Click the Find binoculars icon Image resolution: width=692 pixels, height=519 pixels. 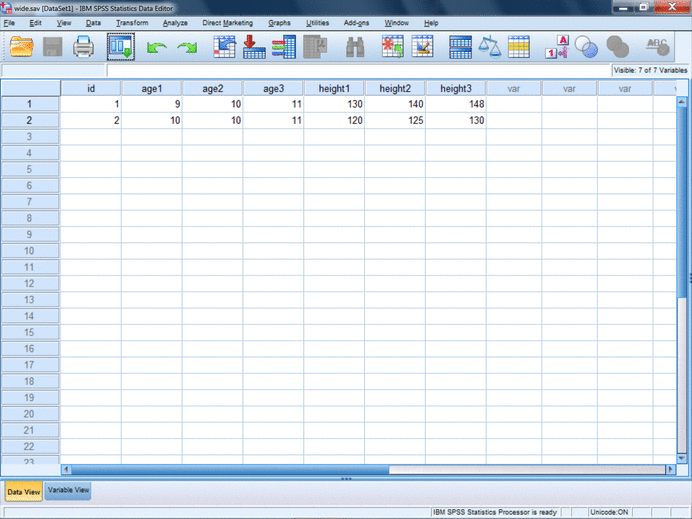point(355,47)
